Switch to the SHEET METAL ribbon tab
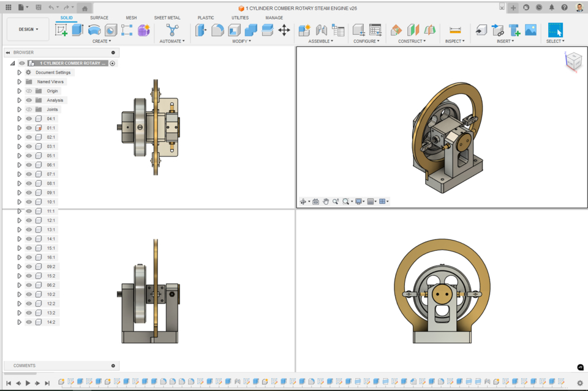Screen dimensions: 588x391 pyautogui.click(x=167, y=18)
